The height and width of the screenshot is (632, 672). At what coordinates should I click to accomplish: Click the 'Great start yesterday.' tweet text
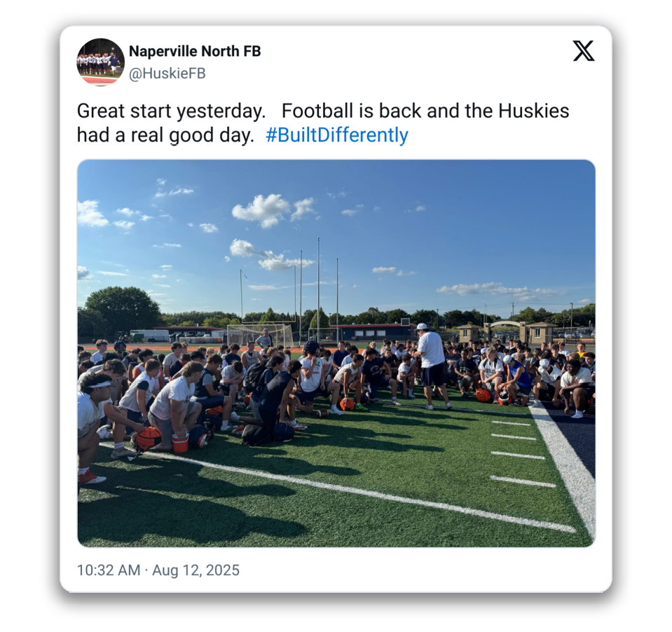[x=172, y=111]
